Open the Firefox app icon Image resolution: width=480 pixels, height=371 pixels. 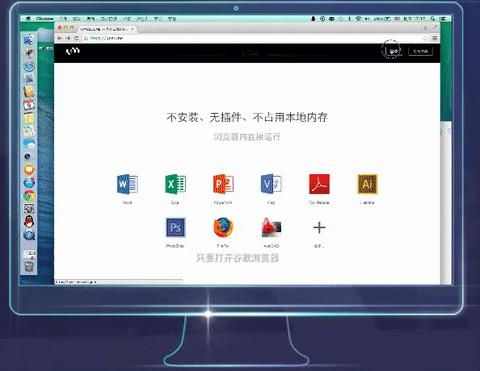(223, 227)
